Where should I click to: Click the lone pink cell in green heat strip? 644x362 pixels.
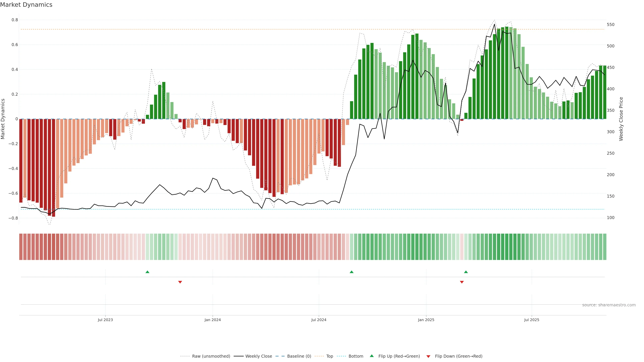462,247
